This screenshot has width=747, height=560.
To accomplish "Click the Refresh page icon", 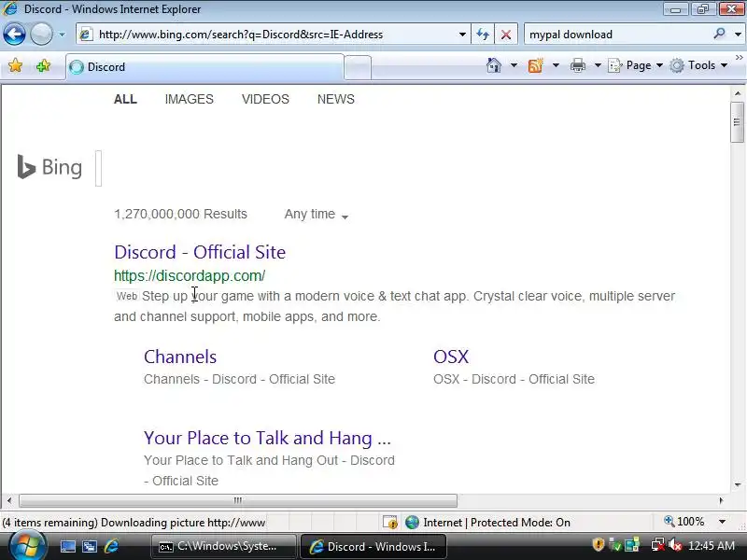I will (x=483, y=35).
